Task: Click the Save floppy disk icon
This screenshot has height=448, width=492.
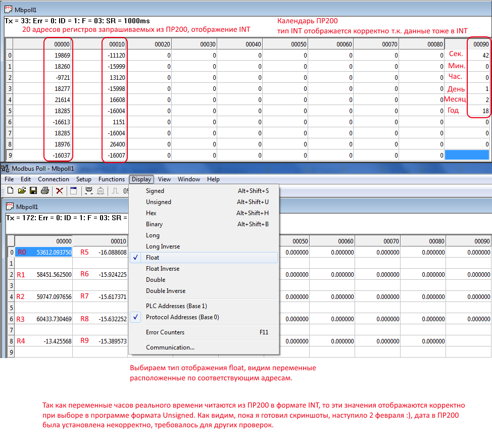Action: tap(33, 190)
